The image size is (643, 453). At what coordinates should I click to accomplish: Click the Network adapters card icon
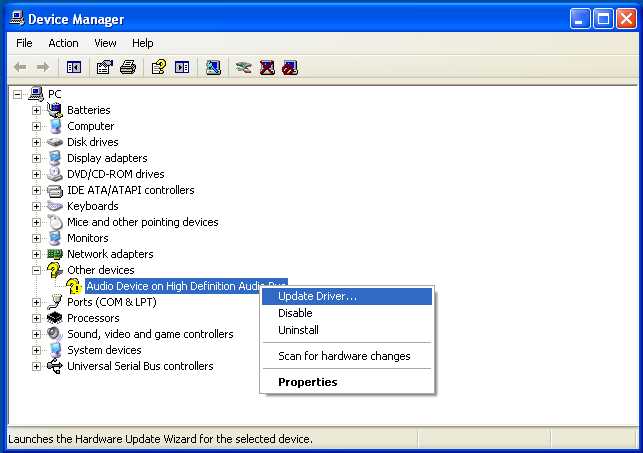click(x=55, y=254)
